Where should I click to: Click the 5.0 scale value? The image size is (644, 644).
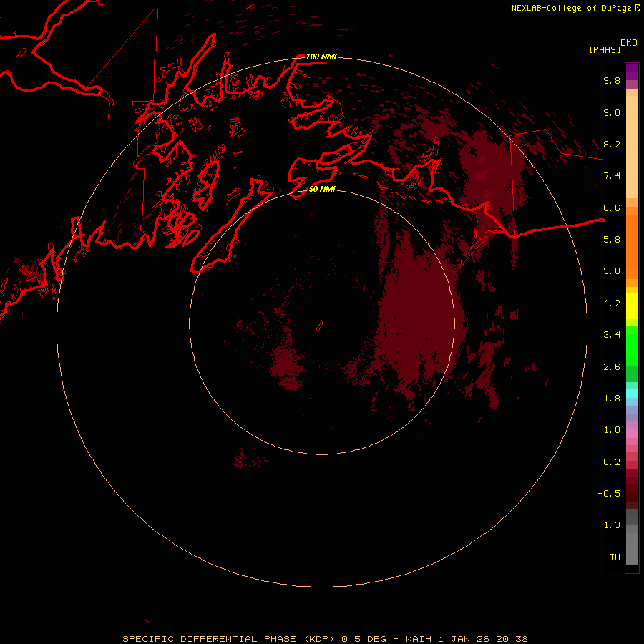pyautogui.click(x=612, y=271)
